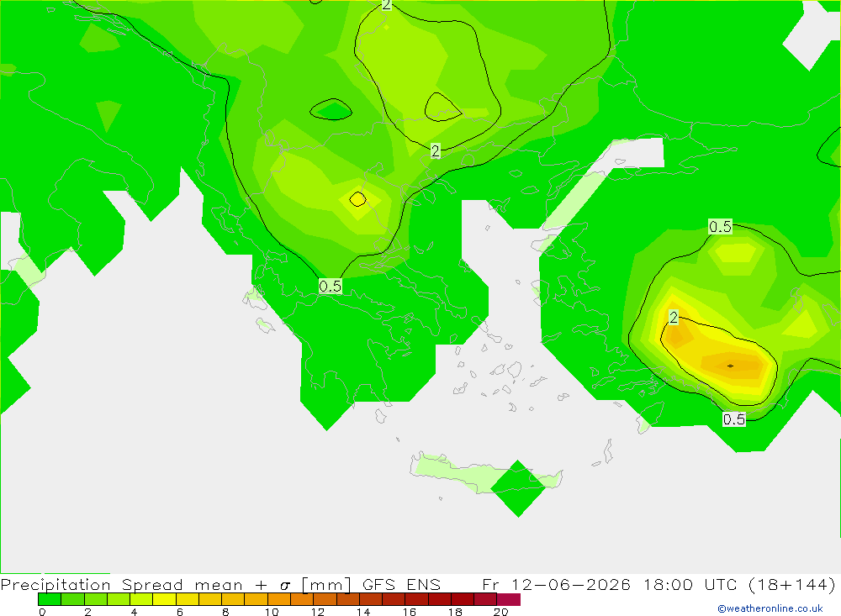
Task: Click the legend tick label "20"
Action: point(501,612)
